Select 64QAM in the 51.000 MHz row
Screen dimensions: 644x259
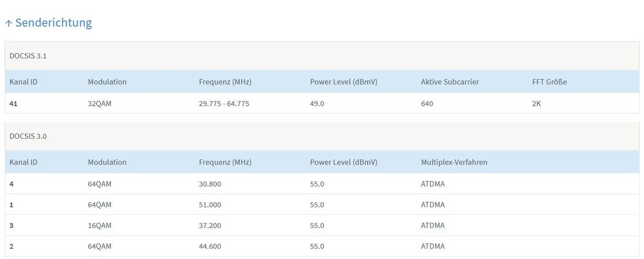(x=99, y=205)
